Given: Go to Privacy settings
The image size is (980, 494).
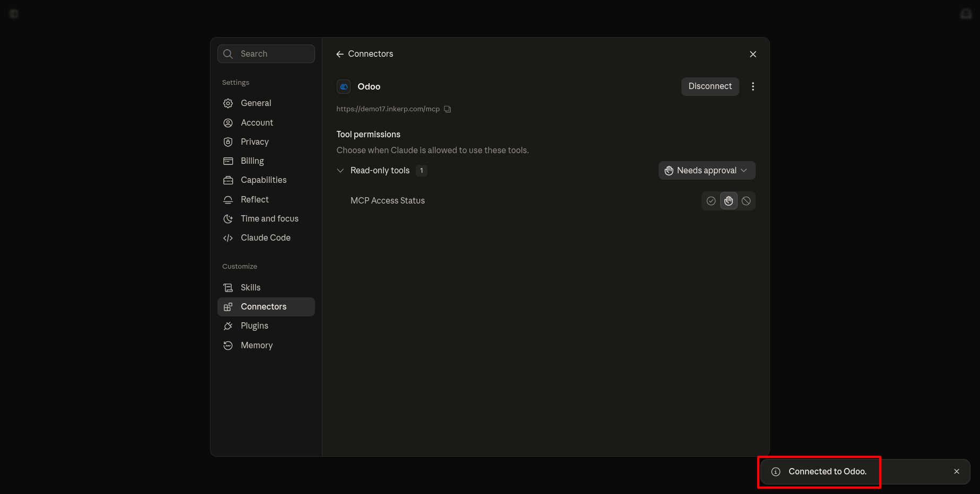Looking at the screenshot, I should tap(266, 142).
